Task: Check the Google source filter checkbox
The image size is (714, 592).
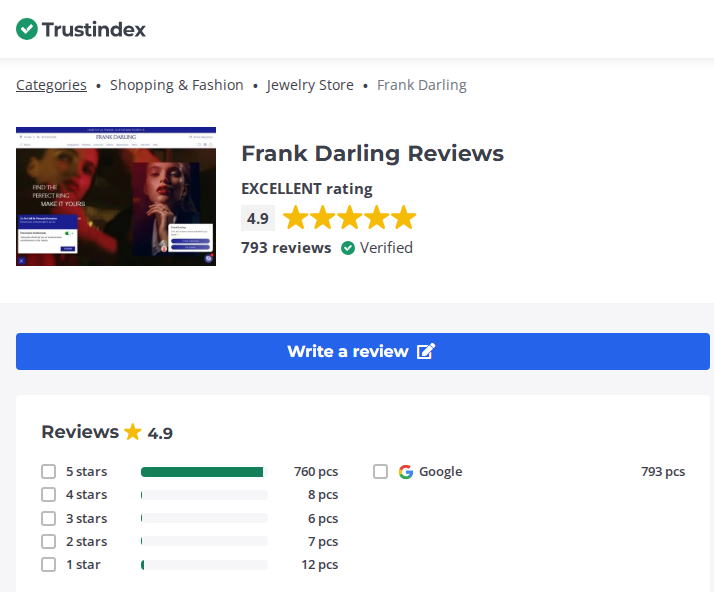Action: pos(380,471)
